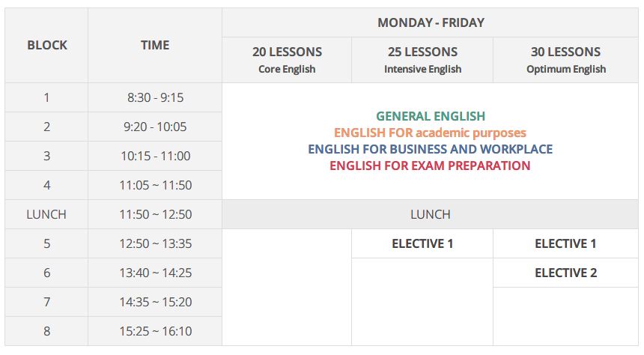Click the 9:20 - 10:05 time cell
644x355 pixels.
(155, 127)
